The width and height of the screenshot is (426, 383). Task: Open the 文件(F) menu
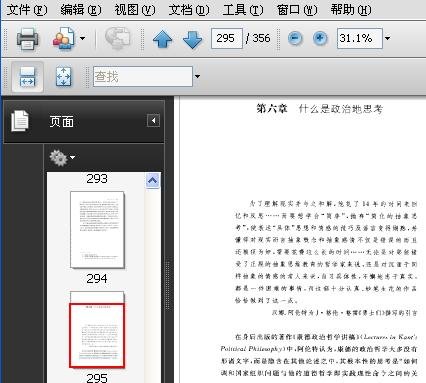[x=27, y=10]
